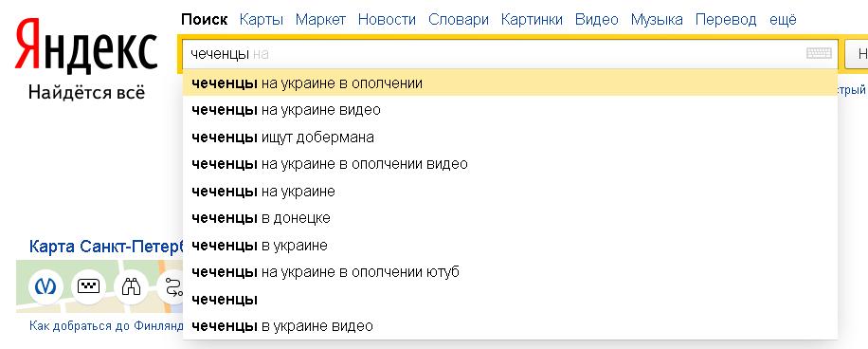The width and height of the screenshot is (868, 349).
Task: Open the Как добраться до Финлянд link
Action: click(x=106, y=325)
